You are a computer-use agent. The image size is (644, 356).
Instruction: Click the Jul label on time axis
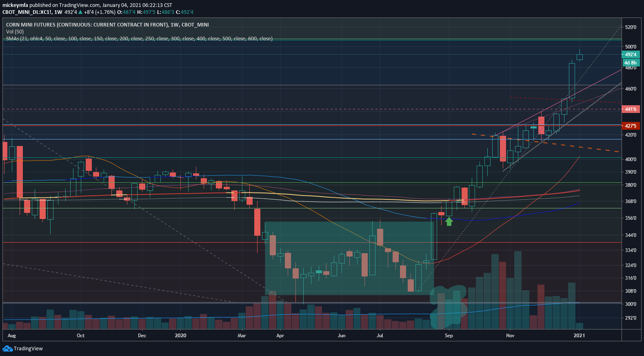[380, 336]
